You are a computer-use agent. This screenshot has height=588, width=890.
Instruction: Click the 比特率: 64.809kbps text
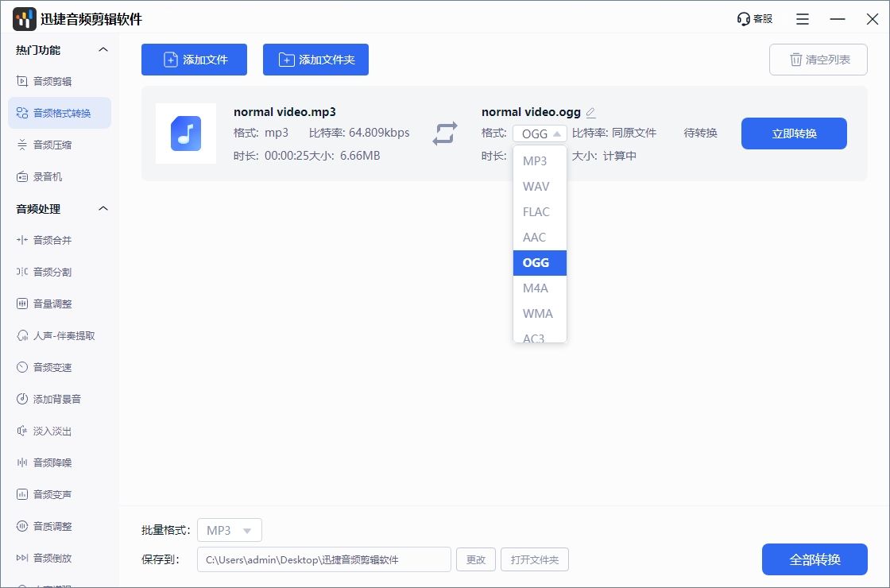coord(359,133)
